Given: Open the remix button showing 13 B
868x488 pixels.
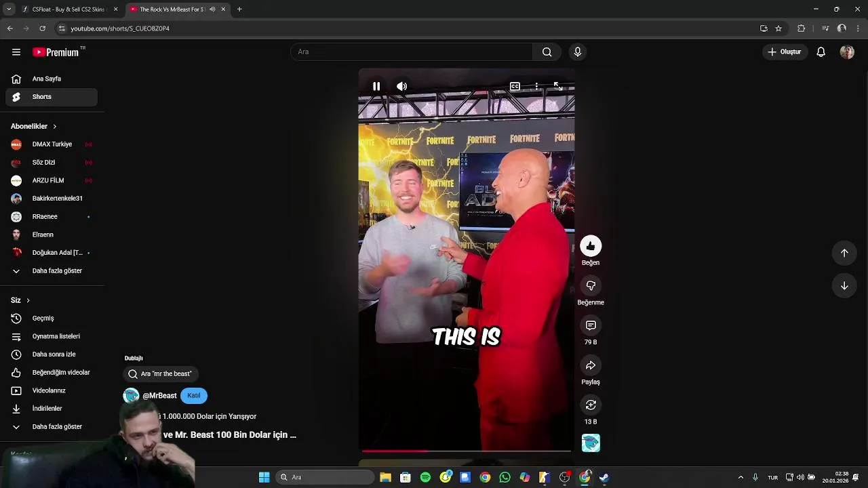Looking at the screenshot, I should 591,405.
